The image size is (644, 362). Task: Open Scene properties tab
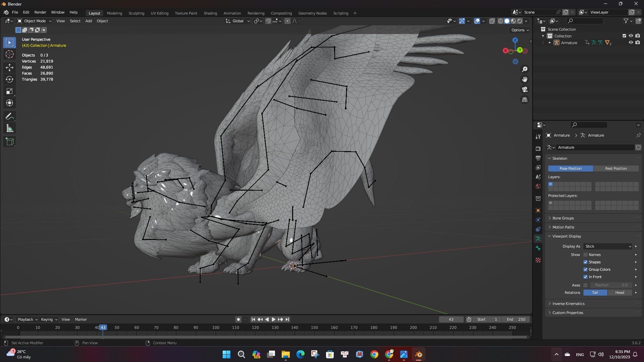pos(538,177)
